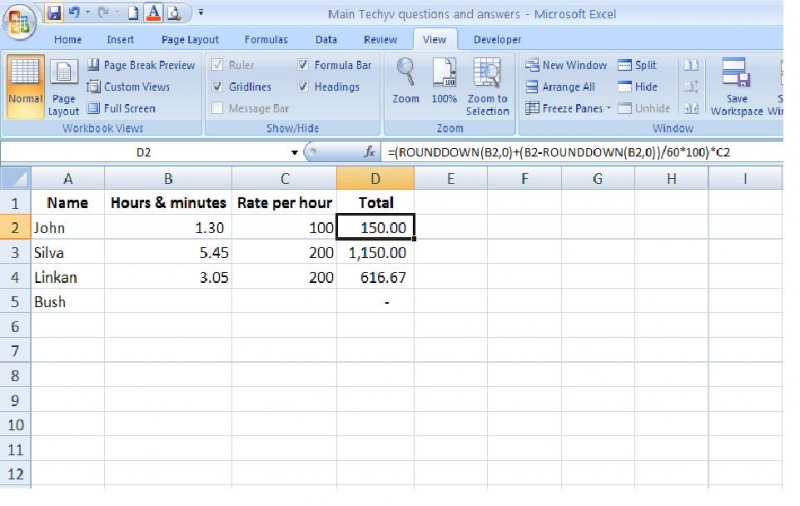800x506 pixels.
Task: Open the Name Box dropdown arrow
Action: pyautogui.click(x=294, y=153)
